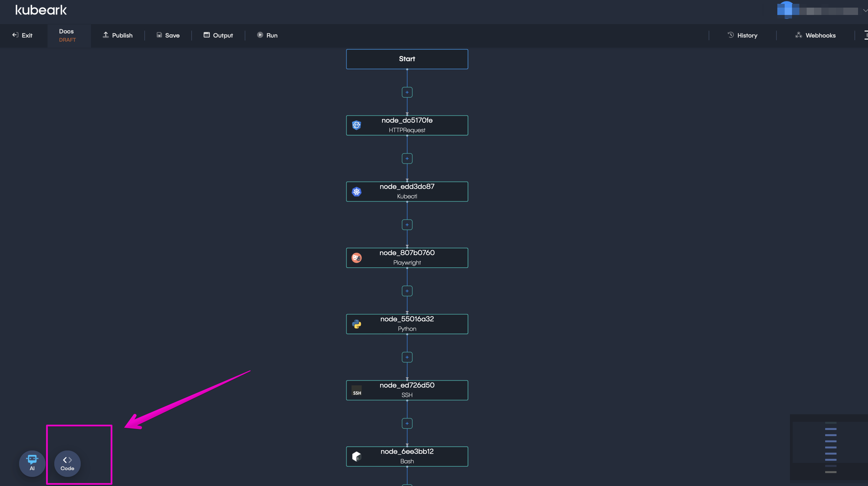Add step between HTTPRequest and Kubectl
The height and width of the screenshot is (486, 868).
[x=407, y=158]
